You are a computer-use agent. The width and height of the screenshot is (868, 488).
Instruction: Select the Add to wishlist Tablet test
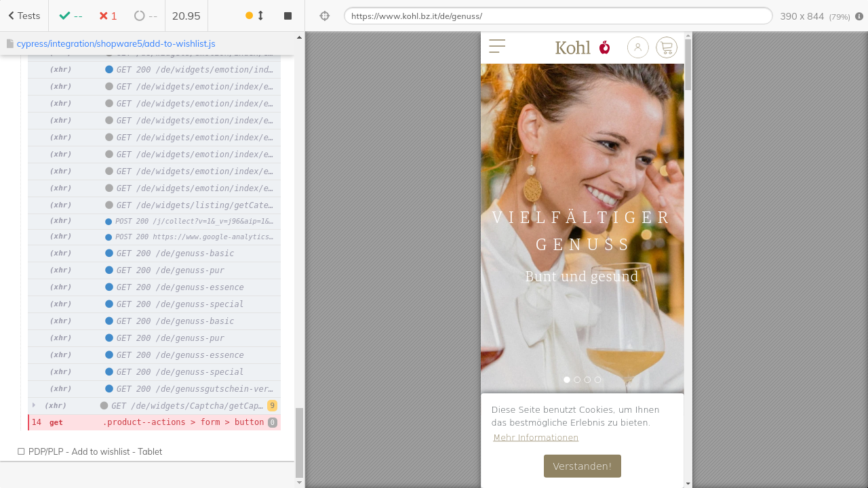[95, 451]
